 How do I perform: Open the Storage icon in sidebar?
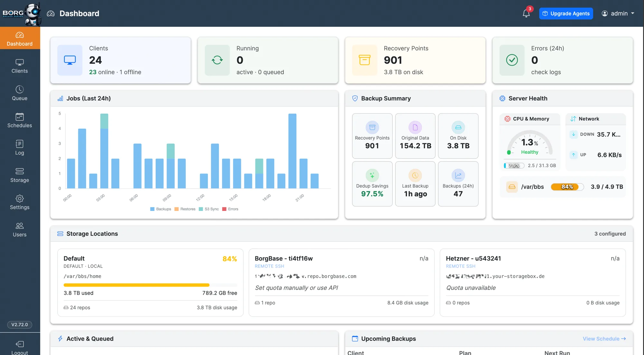pos(20,171)
